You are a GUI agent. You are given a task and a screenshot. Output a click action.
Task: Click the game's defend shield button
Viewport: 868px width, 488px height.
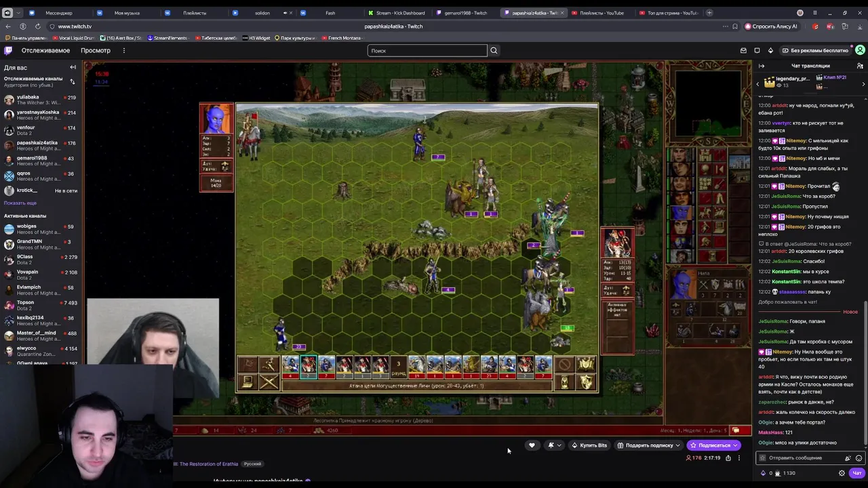[x=586, y=383]
